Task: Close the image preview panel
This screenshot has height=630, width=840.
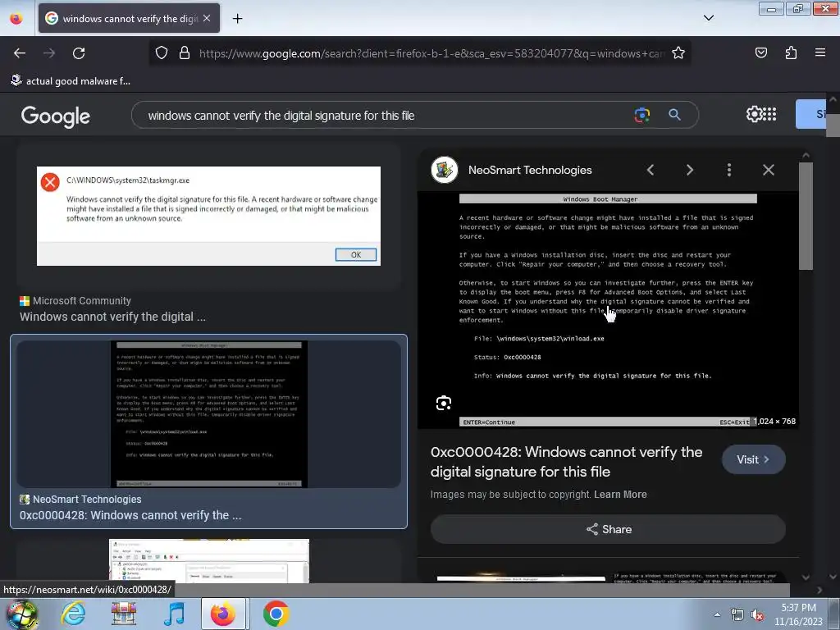Action: [768, 170]
